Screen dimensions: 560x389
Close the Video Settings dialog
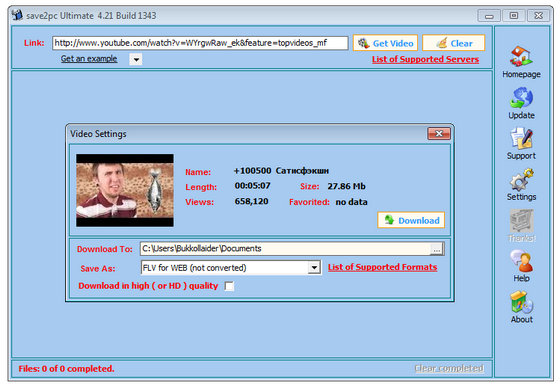(x=439, y=134)
